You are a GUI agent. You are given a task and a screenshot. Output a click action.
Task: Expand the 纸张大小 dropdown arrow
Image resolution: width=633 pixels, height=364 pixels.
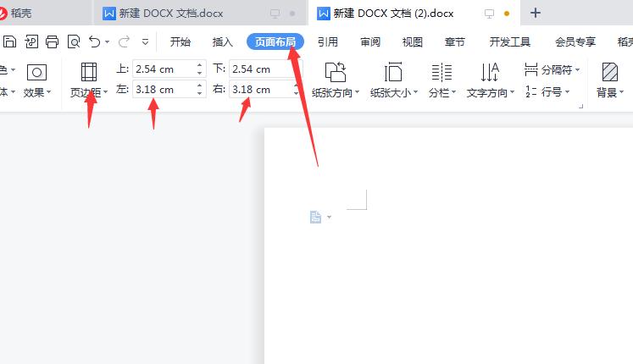coord(415,92)
